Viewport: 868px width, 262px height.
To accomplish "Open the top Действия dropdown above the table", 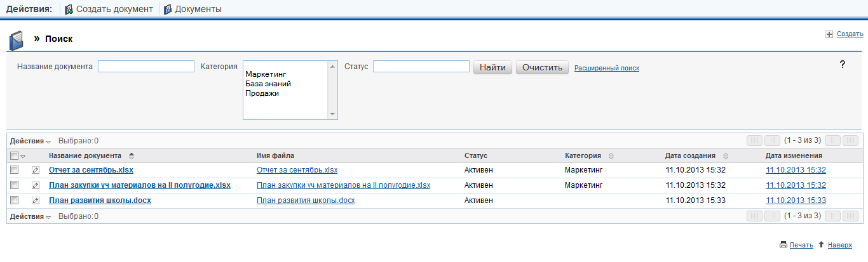I will tap(30, 141).
